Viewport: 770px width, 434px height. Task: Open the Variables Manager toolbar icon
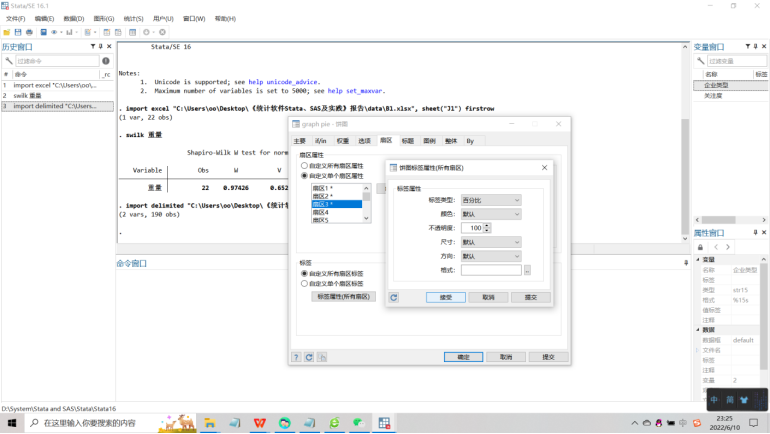pyautogui.click(x=133, y=32)
